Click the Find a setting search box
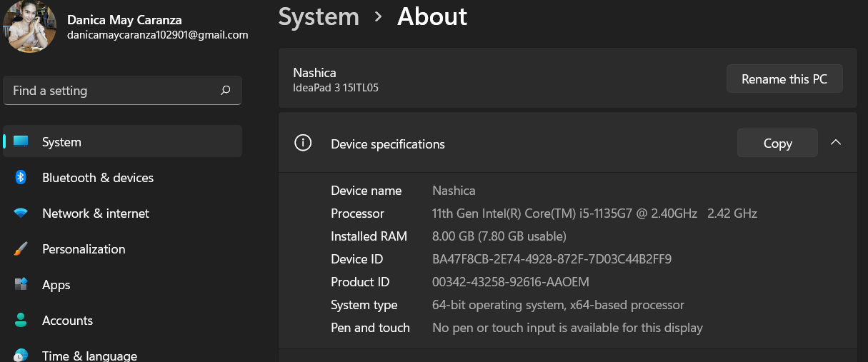The image size is (868, 362). click(x=114, y=91)
